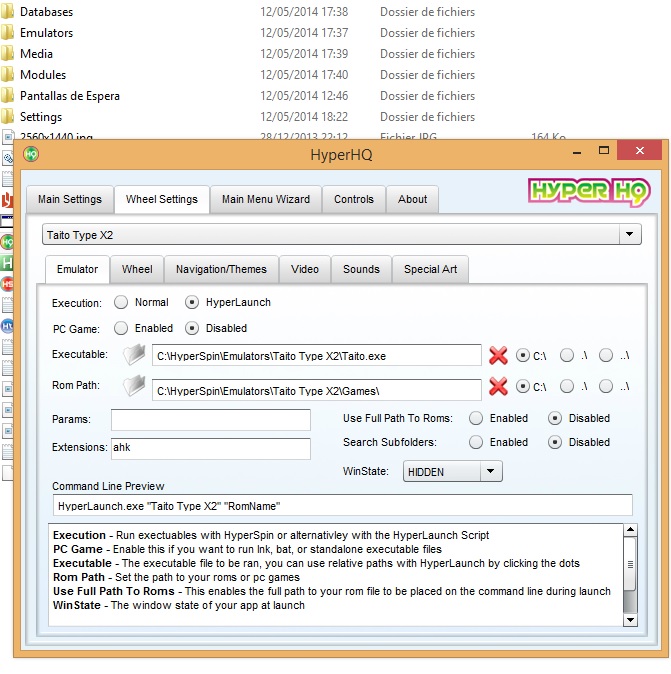Select the Pantallas de Espera folder icon
Viewport: 671px width, 674px height.
pos(7,95)
